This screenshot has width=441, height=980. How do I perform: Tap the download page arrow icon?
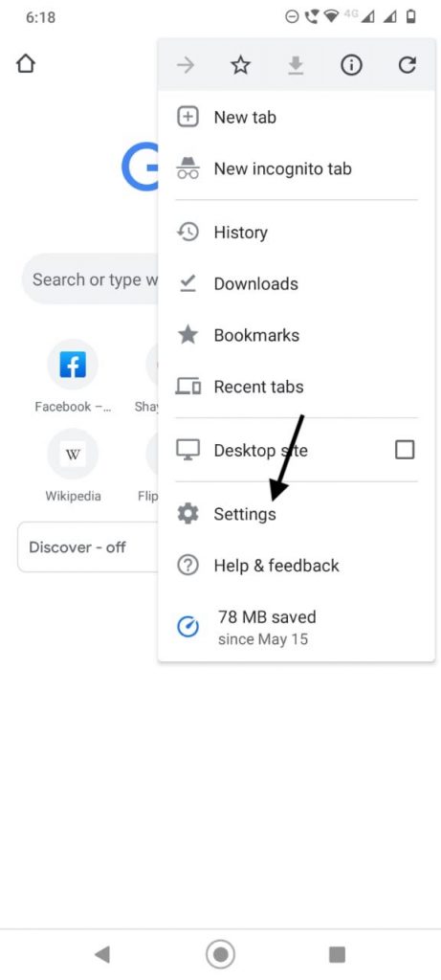point(296,65)
